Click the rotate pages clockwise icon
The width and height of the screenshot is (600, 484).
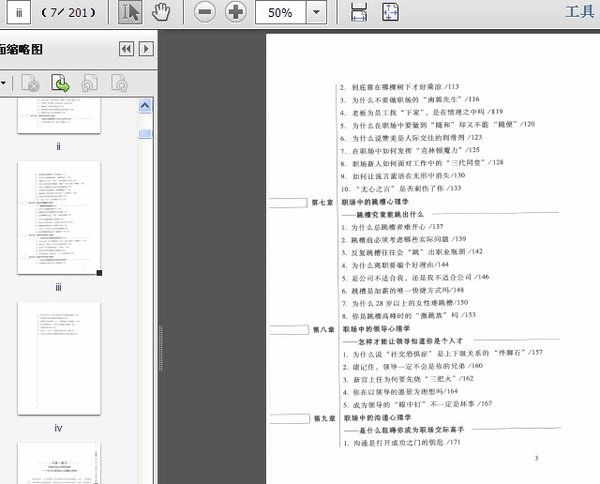pyautogui.click(x=118, y=83)
